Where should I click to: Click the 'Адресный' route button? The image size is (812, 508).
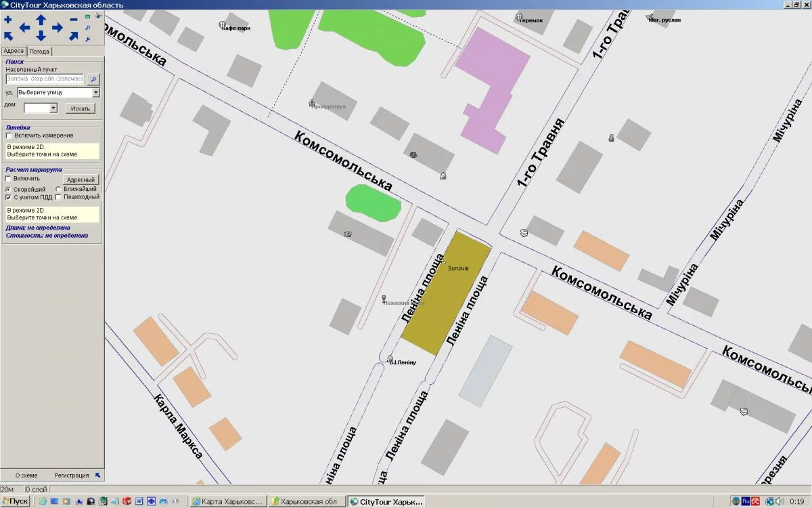tap(81, 179)
